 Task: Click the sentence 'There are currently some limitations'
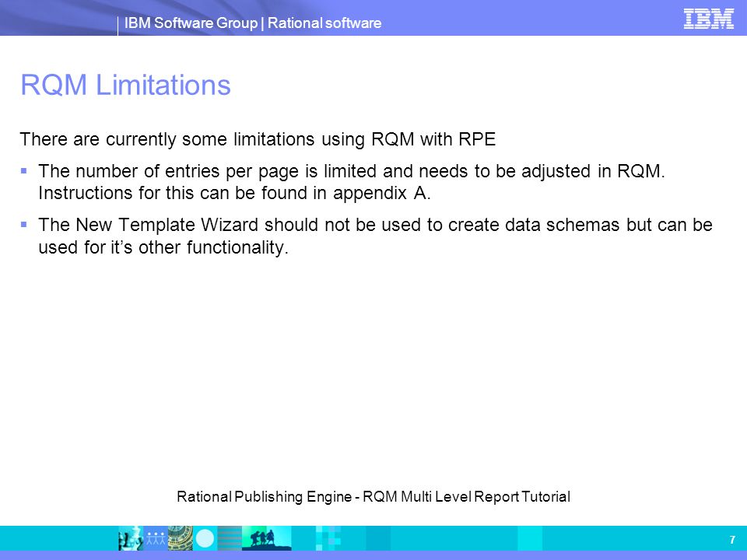click(x=258, y=139)
